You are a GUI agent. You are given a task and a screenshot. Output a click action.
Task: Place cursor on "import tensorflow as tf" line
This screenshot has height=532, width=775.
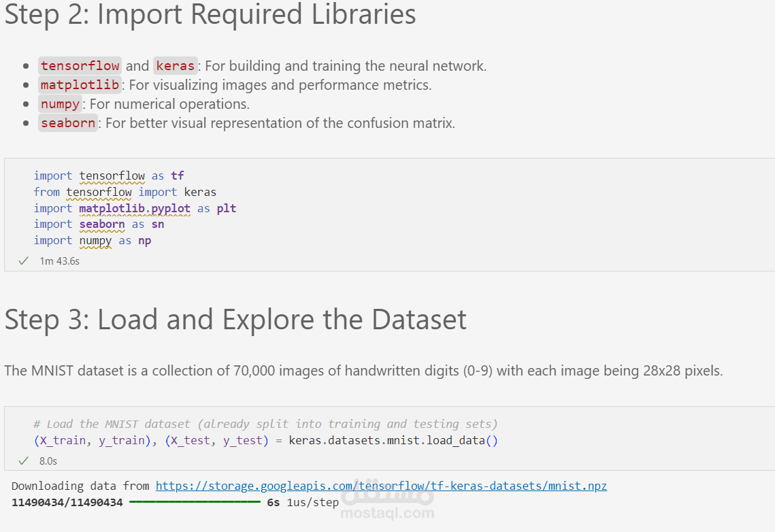[109, 176]
